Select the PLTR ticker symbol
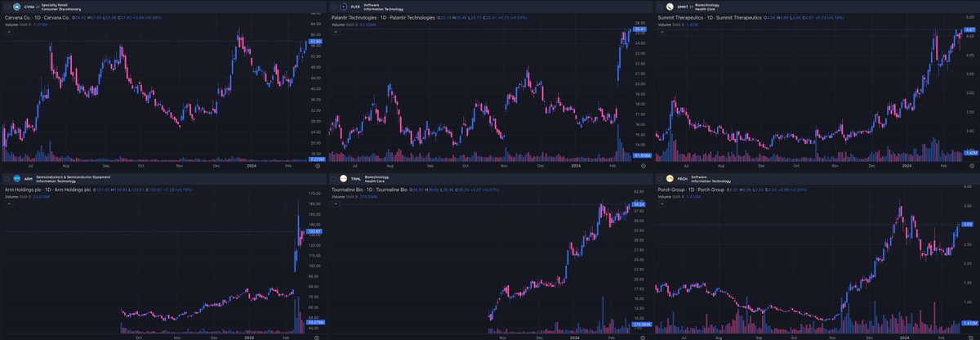The width and height of the screenshot is (980, 340). [356, 7]
